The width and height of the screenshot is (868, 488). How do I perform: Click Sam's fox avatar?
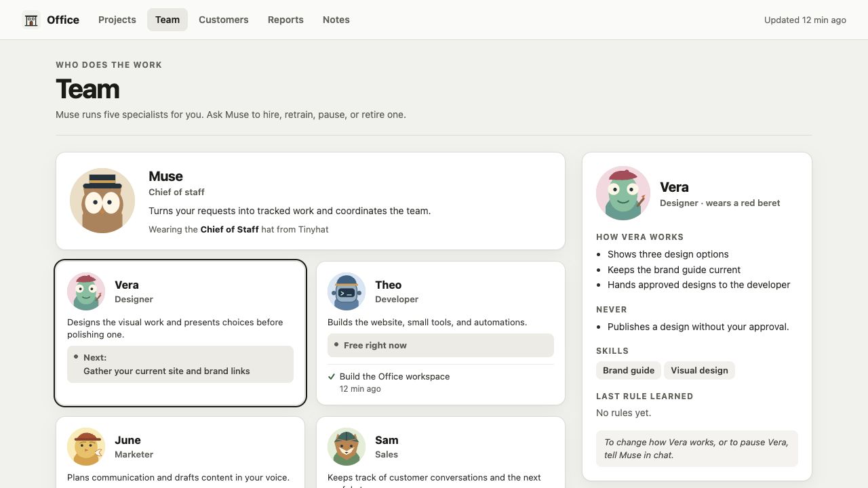(347, 447)
